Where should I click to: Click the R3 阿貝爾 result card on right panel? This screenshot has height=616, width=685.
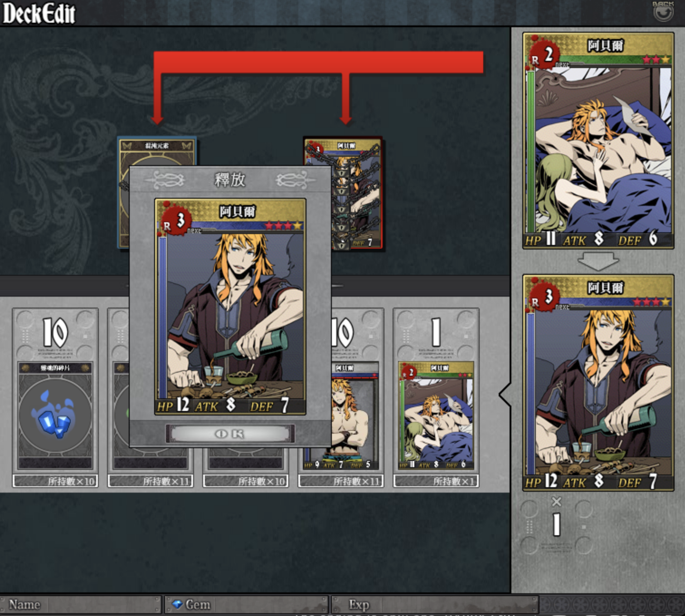tap(598, 382)
